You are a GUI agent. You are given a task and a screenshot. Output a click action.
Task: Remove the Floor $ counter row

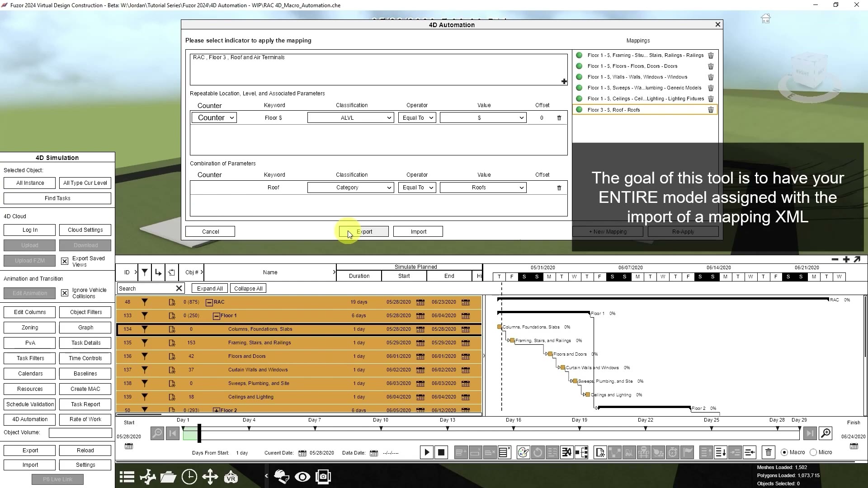coord(559,118)
